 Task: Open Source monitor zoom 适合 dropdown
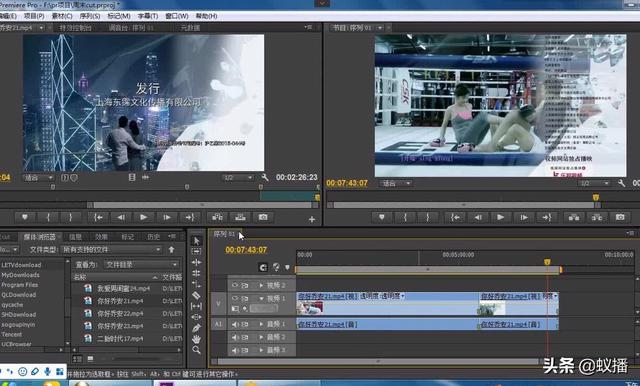point(38,178)
